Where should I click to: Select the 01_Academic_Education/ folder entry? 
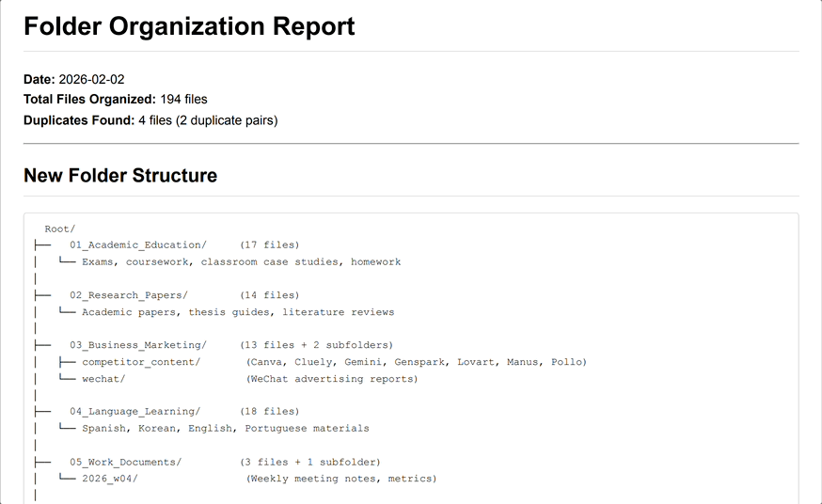(x=137, y=244)
